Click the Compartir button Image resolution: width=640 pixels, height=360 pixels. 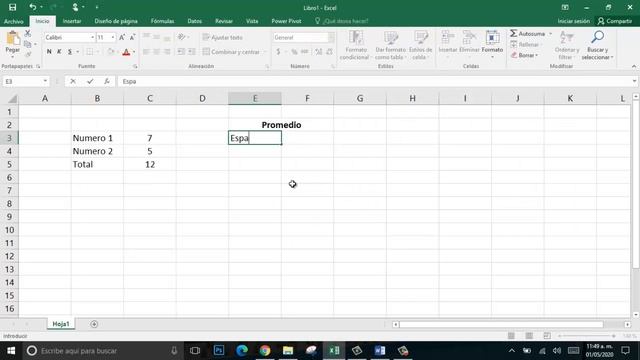615,21
